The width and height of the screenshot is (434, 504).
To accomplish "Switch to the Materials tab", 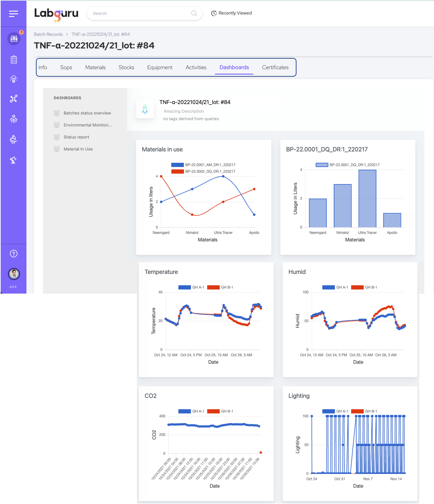I will (95, 67).
